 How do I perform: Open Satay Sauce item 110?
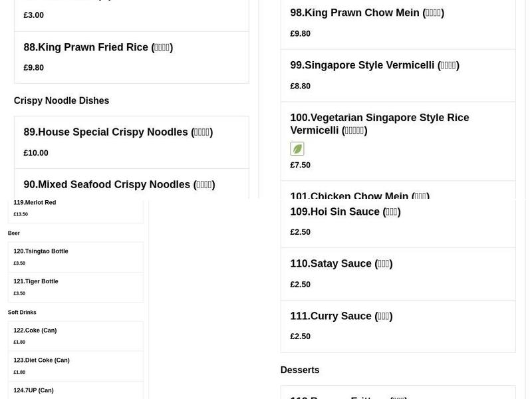pyautogui.click(x=341, y=263)
